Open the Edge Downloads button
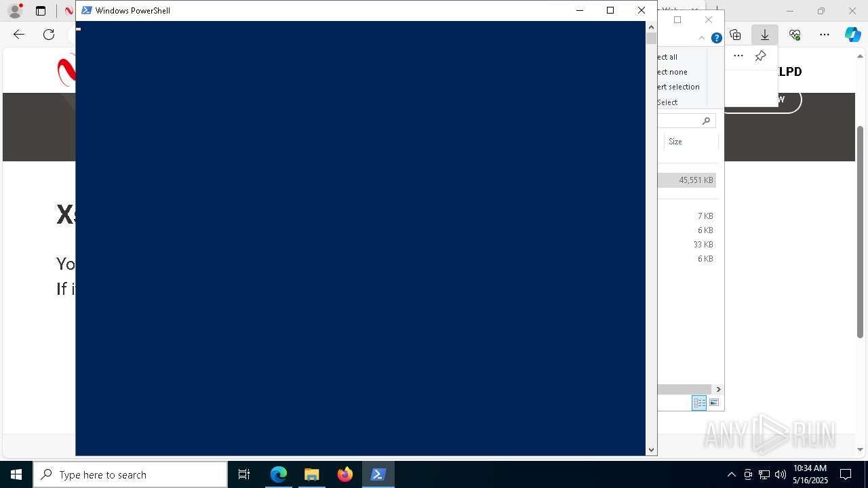 tap(765, 35)
